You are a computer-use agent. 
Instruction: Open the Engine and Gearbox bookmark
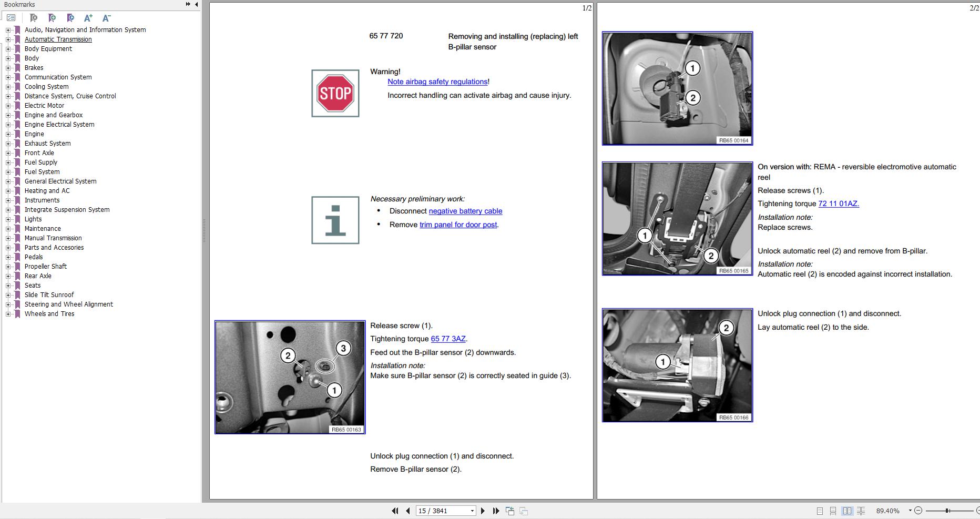(53, 115)
